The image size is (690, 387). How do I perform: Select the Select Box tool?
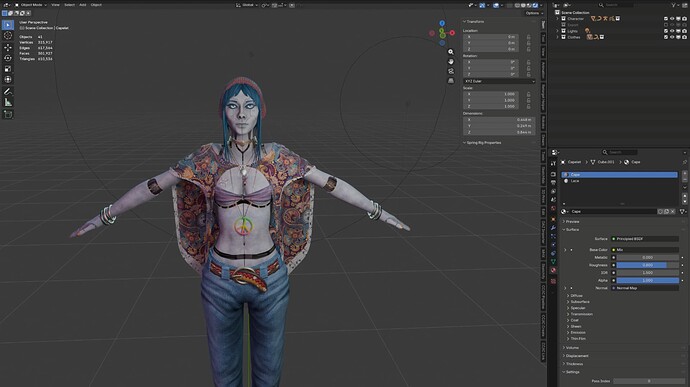coord(8,25)
